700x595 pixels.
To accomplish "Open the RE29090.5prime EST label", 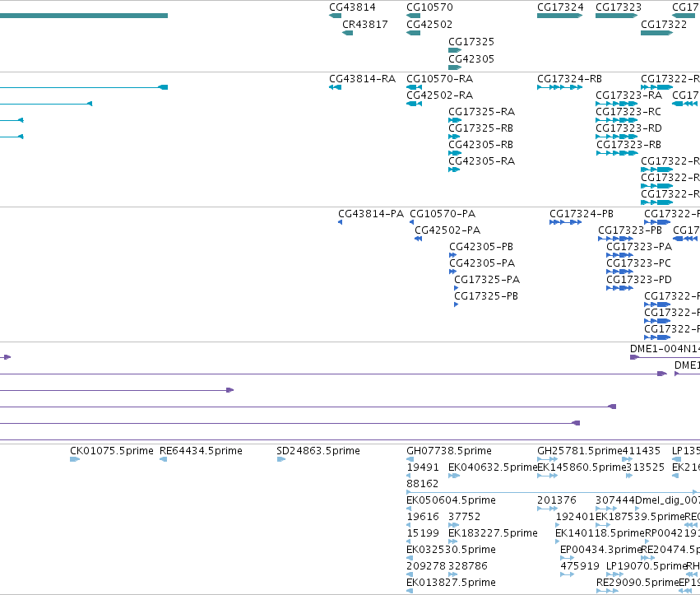I will click(x=637, y=583).
